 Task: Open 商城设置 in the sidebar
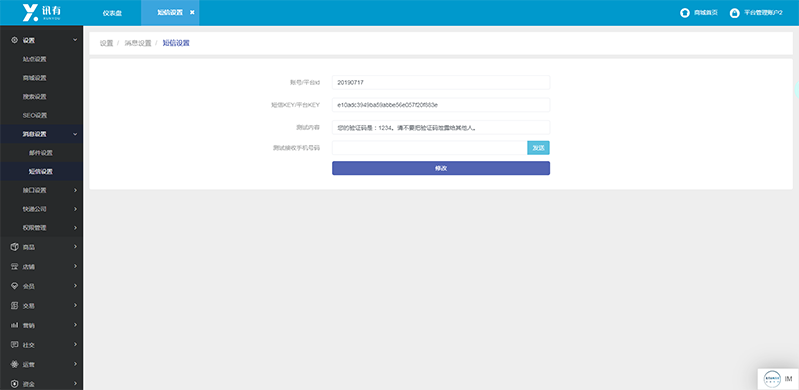[x=35, y=78]
